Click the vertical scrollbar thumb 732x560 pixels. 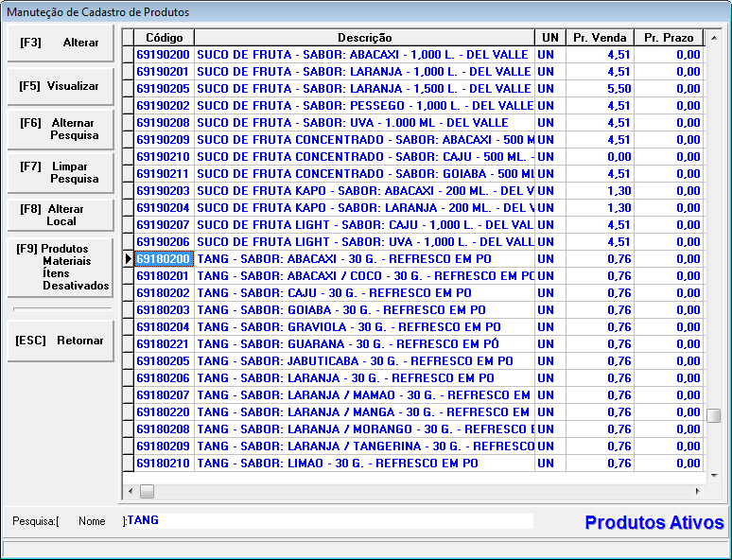(714, 415)
